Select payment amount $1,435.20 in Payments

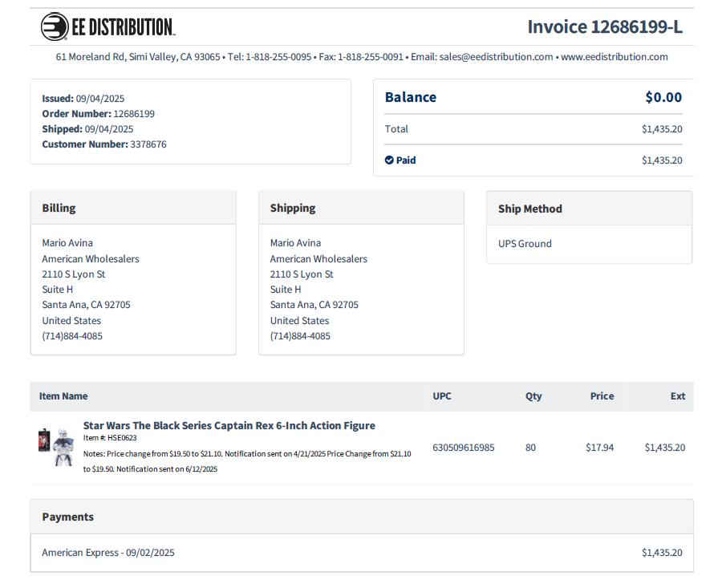662,553
